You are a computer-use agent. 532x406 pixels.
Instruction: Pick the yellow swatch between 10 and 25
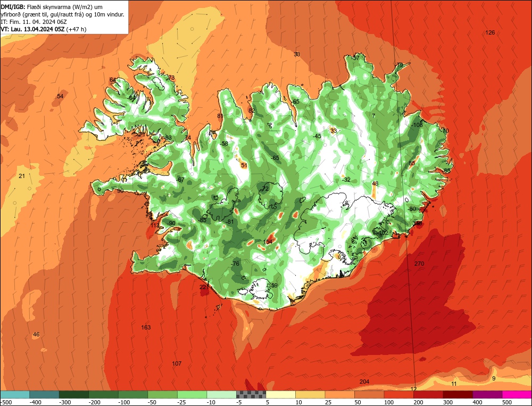click(310, 394)
